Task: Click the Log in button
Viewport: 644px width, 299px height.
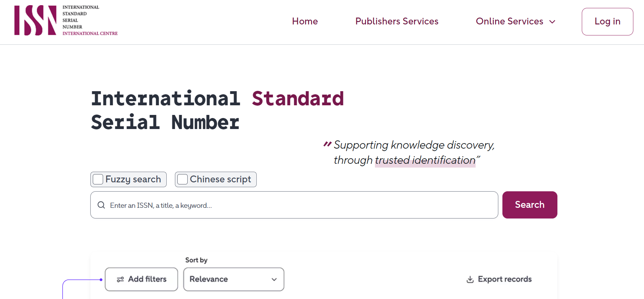Action: 607,22
